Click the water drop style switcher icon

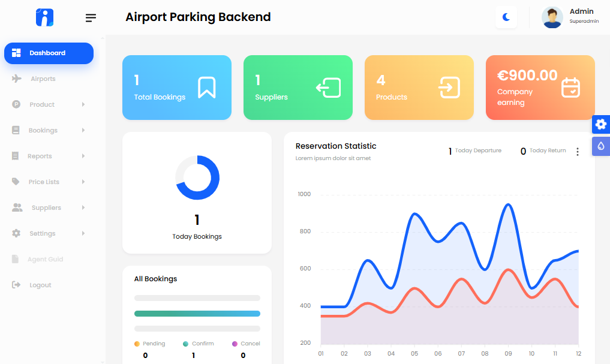point(600,146)
